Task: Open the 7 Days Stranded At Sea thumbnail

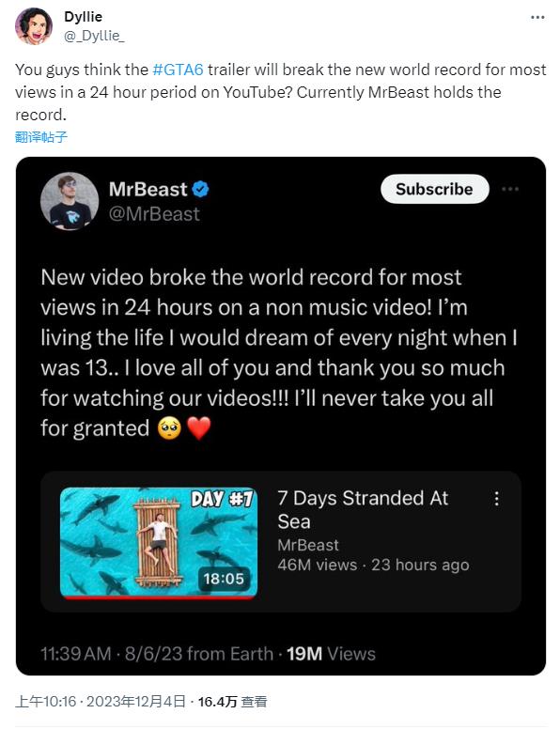Action: coord(159,542)
